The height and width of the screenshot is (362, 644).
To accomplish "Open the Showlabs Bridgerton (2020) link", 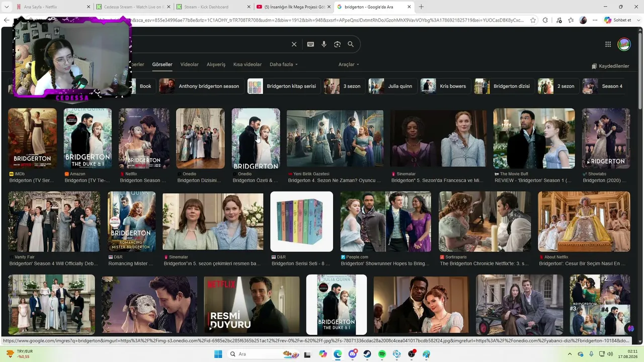I will 605,180.
